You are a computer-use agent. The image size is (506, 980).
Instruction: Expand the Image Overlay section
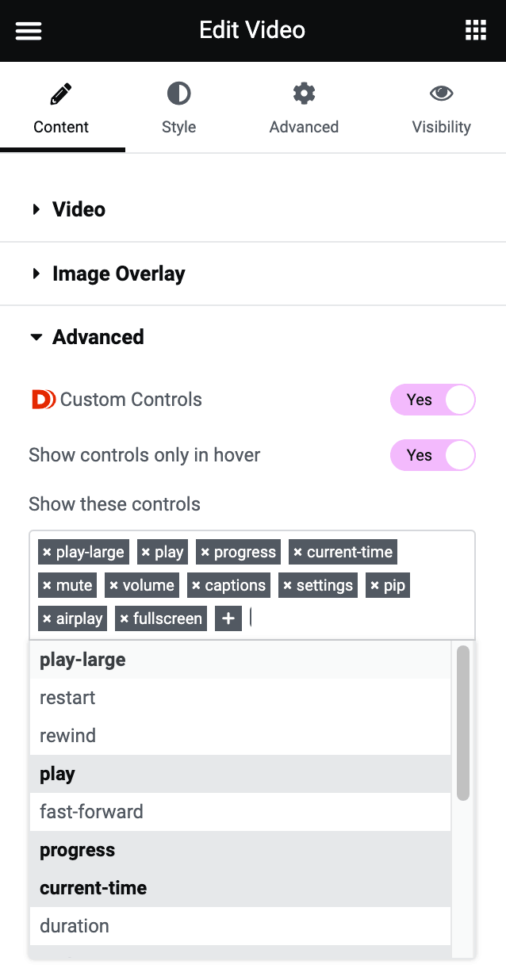(117, 274)
